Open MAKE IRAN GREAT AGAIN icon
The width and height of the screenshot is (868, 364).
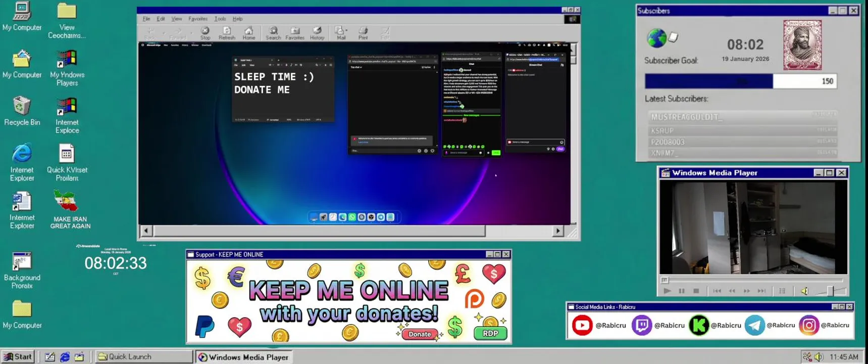click(x=66, y=201)
